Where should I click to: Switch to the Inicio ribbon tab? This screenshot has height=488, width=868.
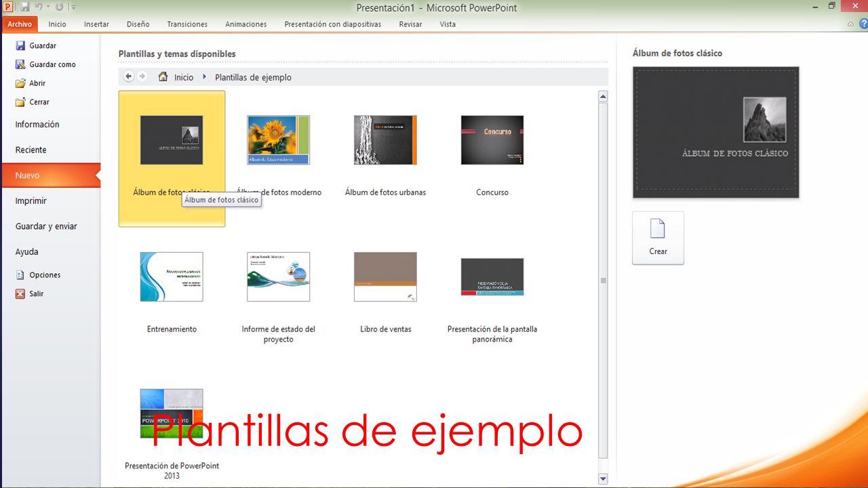point(58,24)
